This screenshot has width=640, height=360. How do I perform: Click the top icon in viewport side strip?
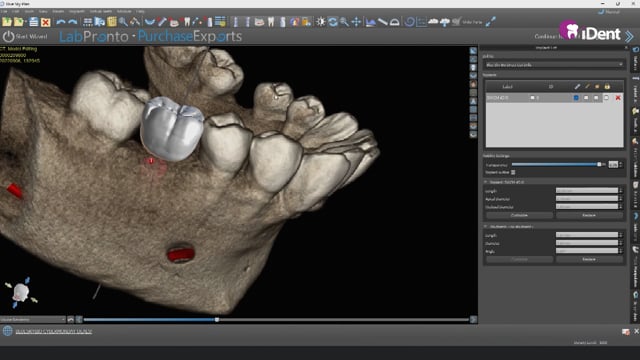(473, 51)
